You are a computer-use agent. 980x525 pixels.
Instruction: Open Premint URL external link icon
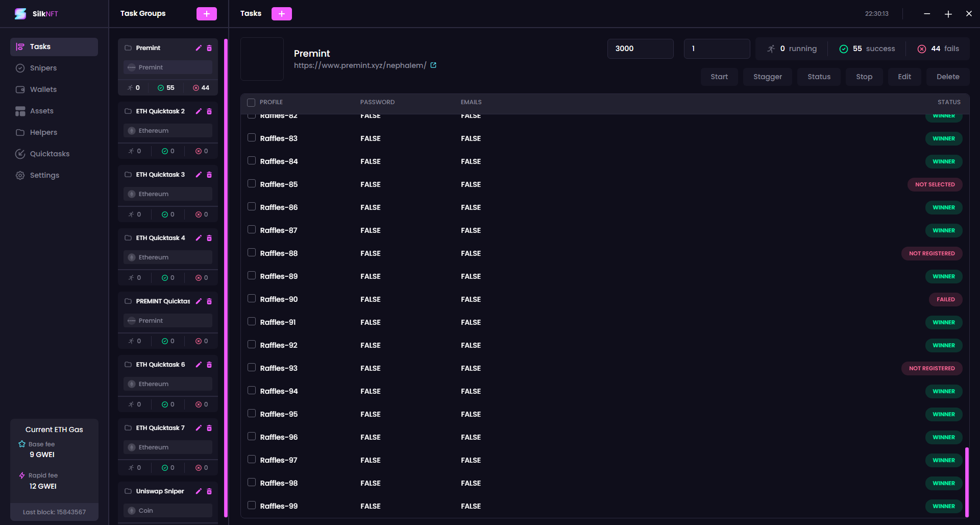coord(433,65)
